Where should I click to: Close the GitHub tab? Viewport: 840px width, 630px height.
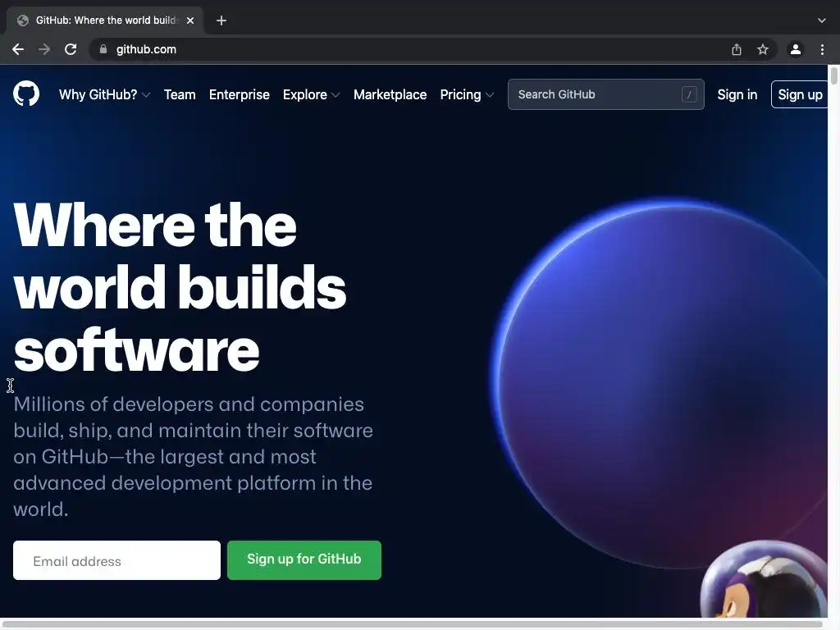[190, 21]
